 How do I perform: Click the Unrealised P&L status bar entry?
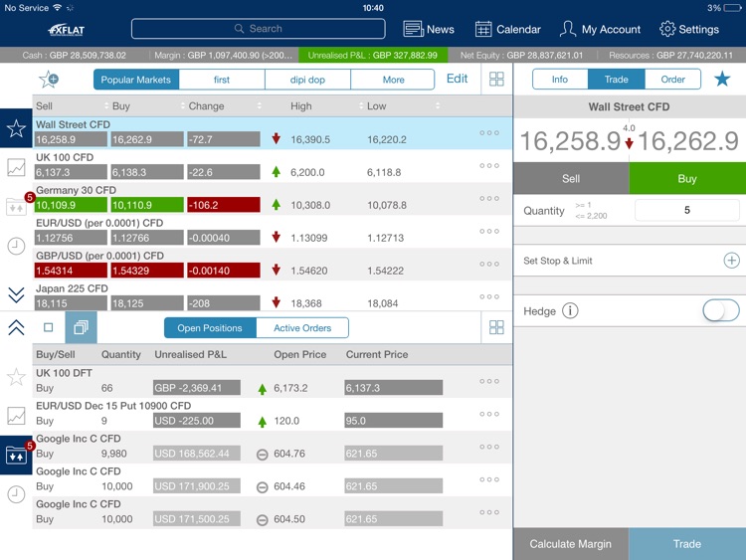point(373,55)
